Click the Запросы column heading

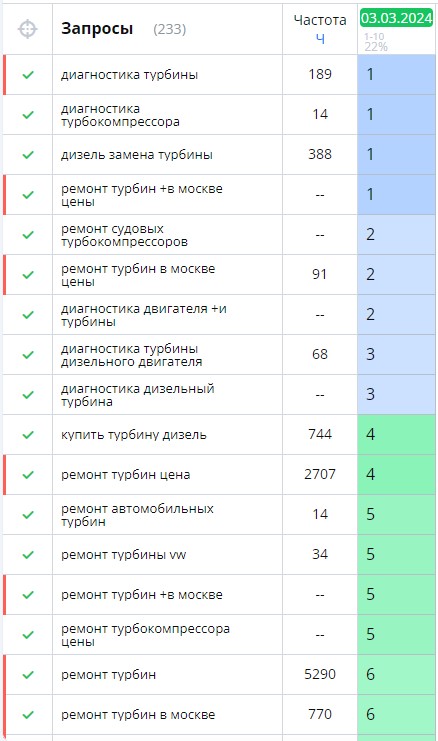point(97,29)
